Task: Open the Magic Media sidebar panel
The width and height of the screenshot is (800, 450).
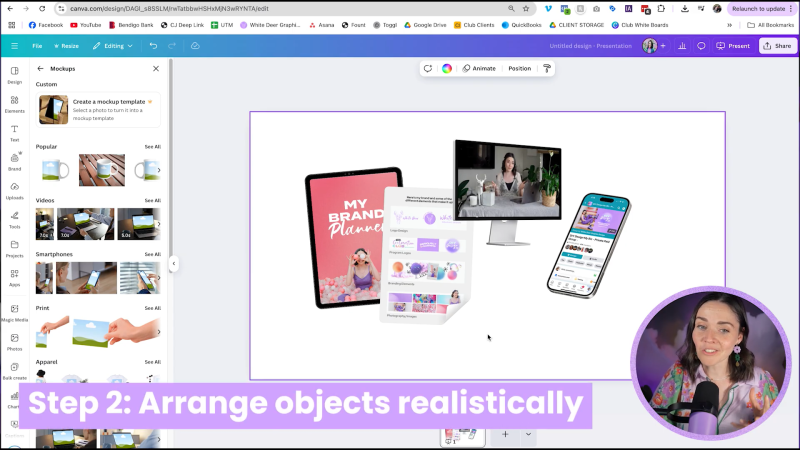Action: pos(14,313)
